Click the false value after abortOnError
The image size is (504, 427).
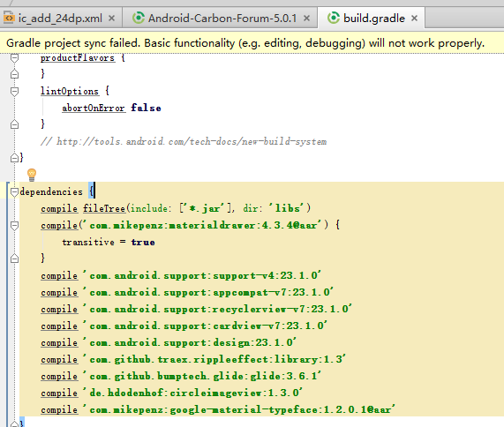(146, 108)
